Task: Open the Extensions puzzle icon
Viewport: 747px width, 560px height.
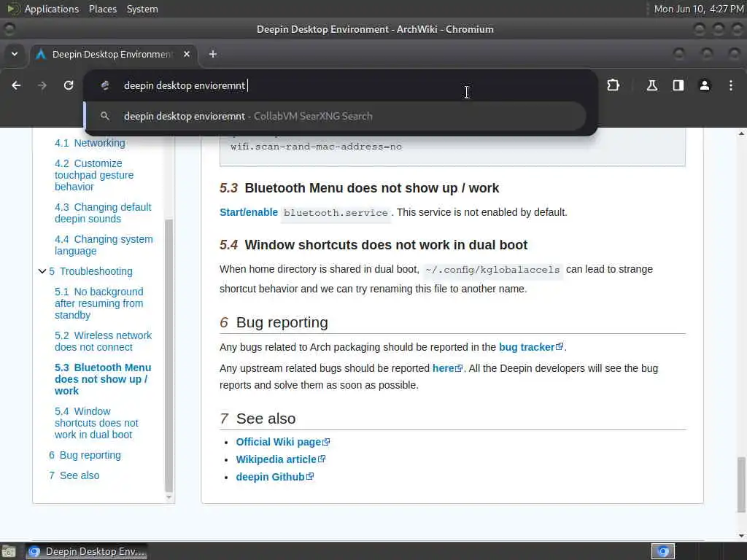Action: pos(613,86)
